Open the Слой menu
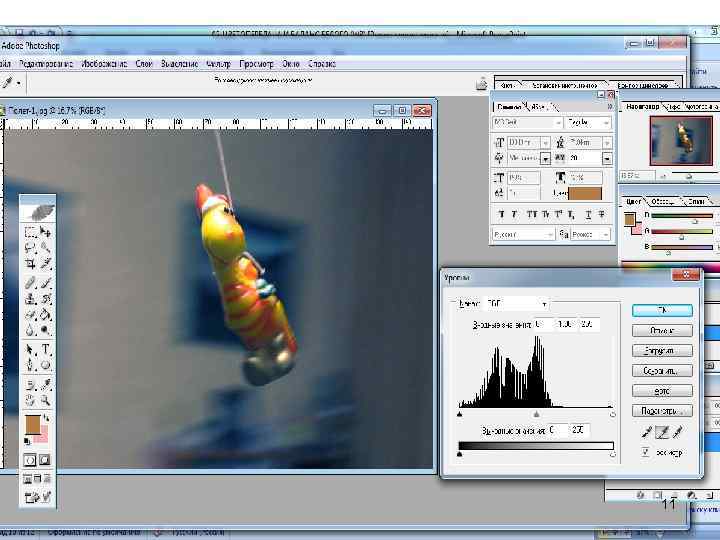Image resolution: width=720 pixels, height=540 pixels. 144,64
